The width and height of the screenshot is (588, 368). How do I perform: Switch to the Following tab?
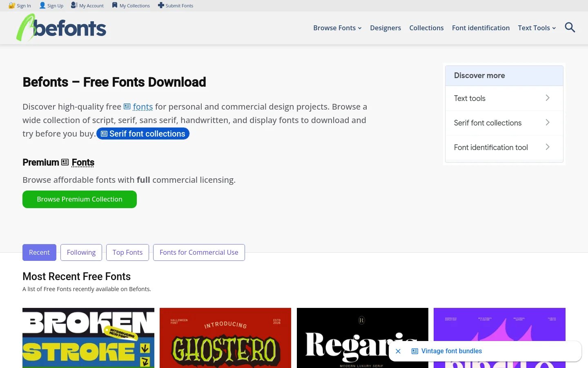tap(81, 252)
